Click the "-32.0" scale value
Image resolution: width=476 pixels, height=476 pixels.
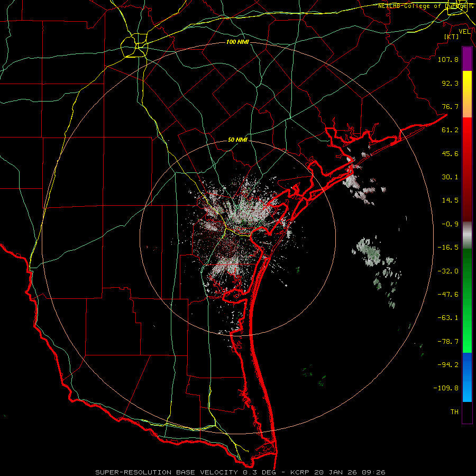coord(448,271)
